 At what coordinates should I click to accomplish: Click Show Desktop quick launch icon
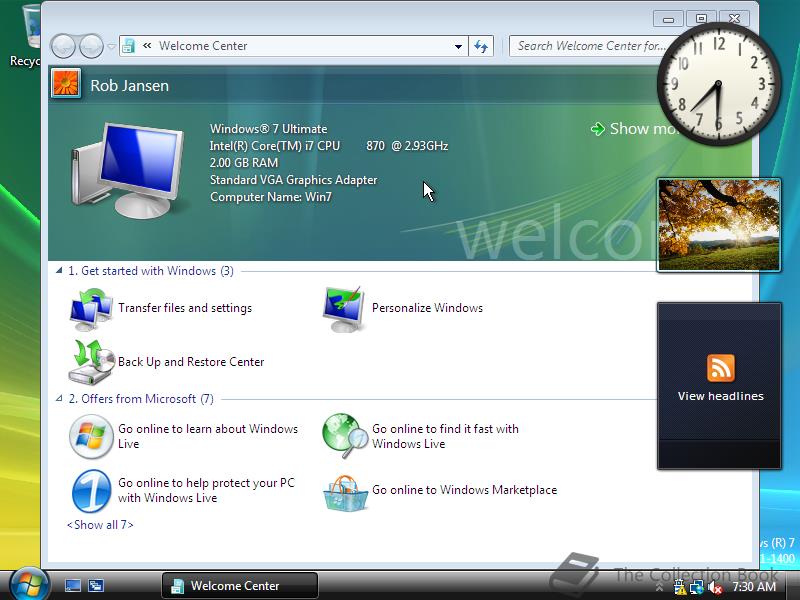tap(73, 586)
